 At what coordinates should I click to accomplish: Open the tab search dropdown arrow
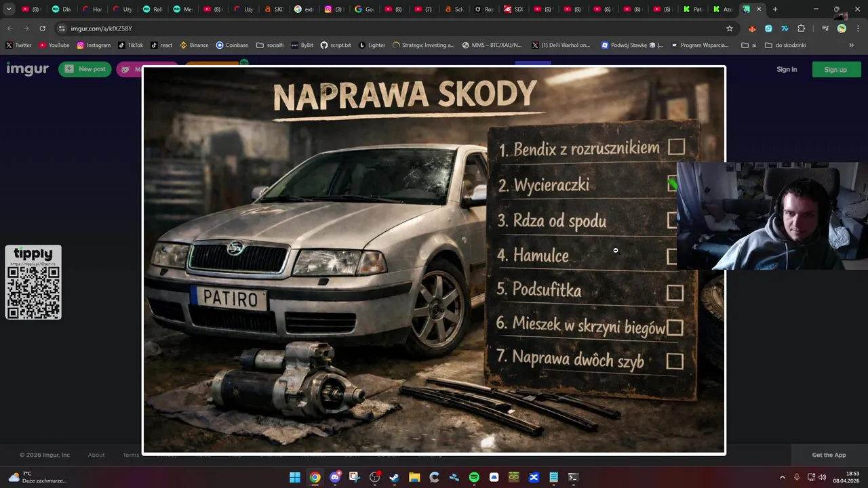[9, 9]
